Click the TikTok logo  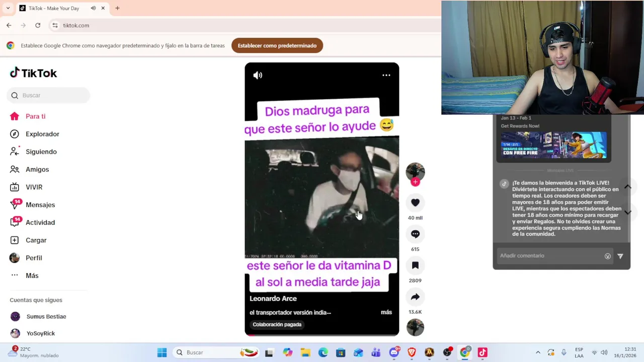click(33, 73)
